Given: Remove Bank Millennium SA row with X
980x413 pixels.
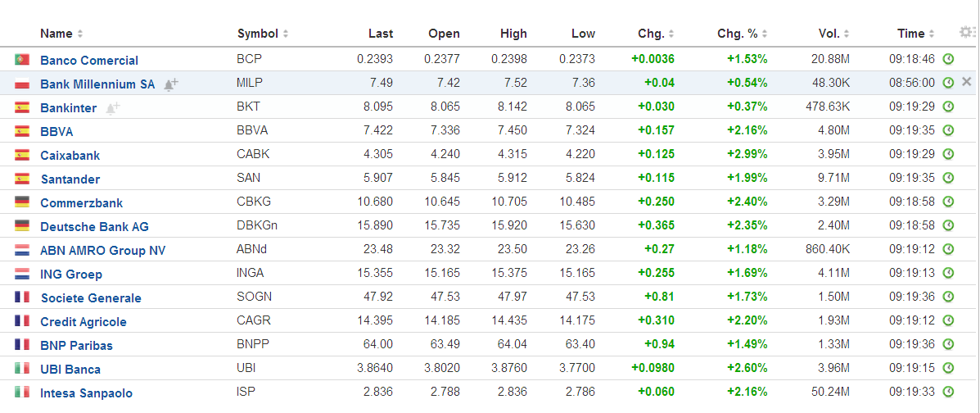Looking at the screenshot, I should 967,83.
